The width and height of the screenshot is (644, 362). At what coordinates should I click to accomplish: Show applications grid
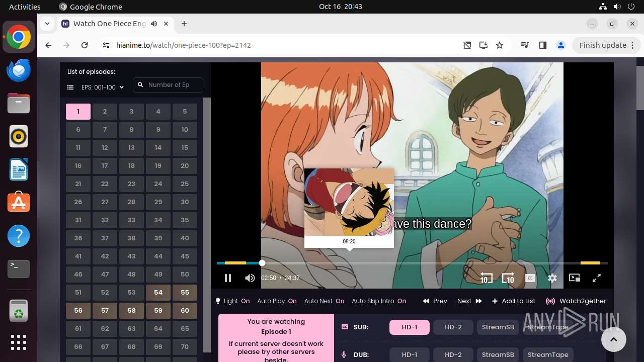coord(19,342)
